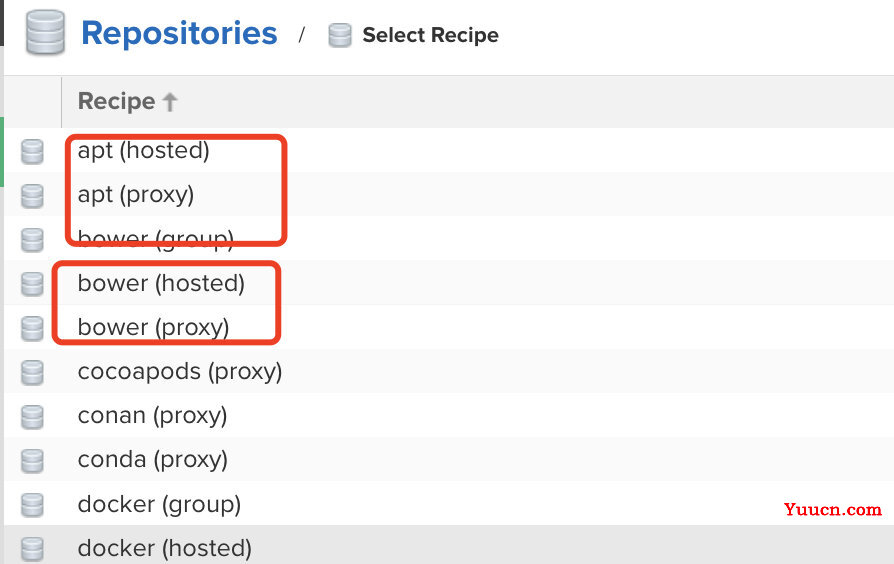Click the database icon beside apt (proxy)
This screenshot has height=564, width=894.
point(32,196)
